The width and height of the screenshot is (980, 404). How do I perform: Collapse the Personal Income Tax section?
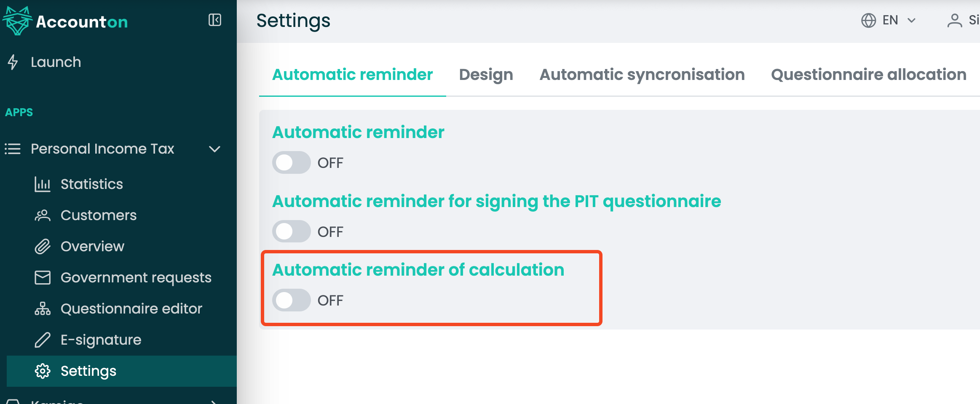214,149
